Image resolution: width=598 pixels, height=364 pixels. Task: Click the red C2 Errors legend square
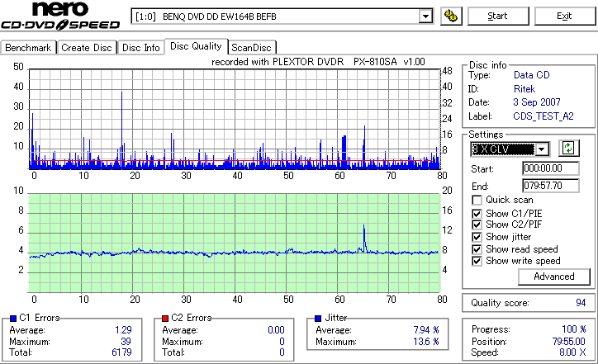click(165, 318)
